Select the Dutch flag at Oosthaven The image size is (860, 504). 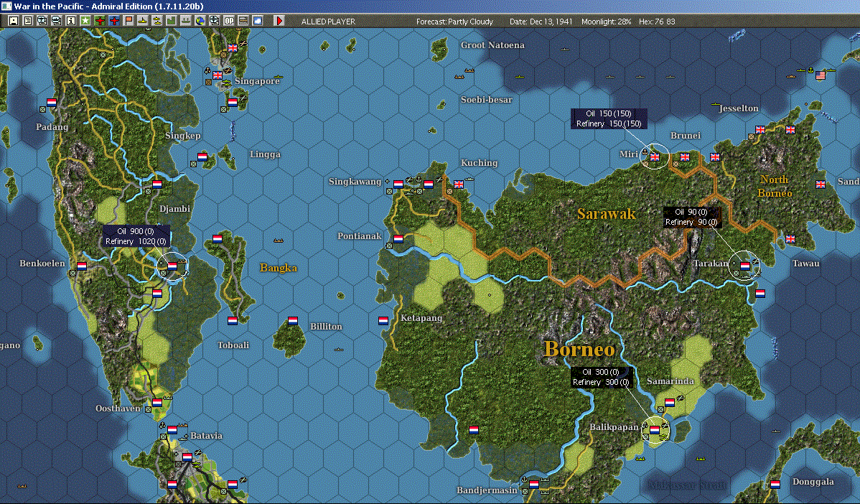(x=157, y=403)
